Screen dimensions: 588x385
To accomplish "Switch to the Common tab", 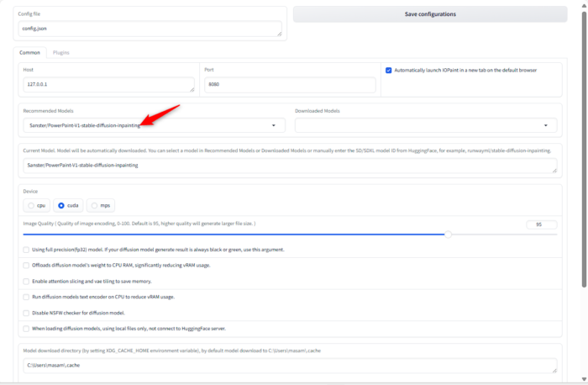I will click(29, 52).
